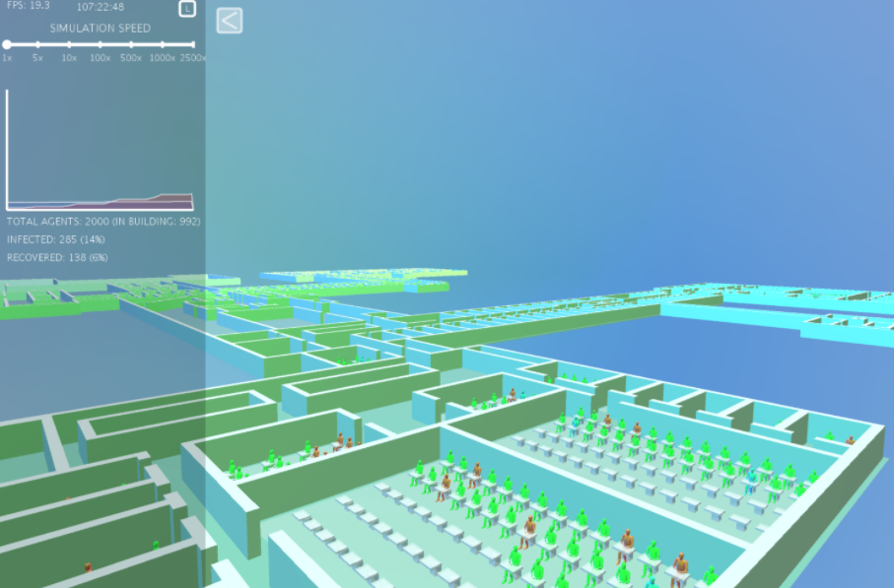Set simulation speed to 5x
This screenshot has height=588, width=894.
37,44
